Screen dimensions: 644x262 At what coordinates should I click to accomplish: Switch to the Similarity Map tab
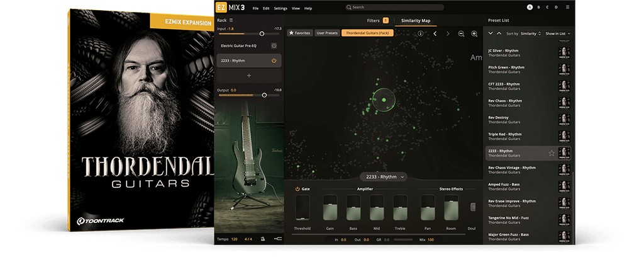tap(416, 20)
